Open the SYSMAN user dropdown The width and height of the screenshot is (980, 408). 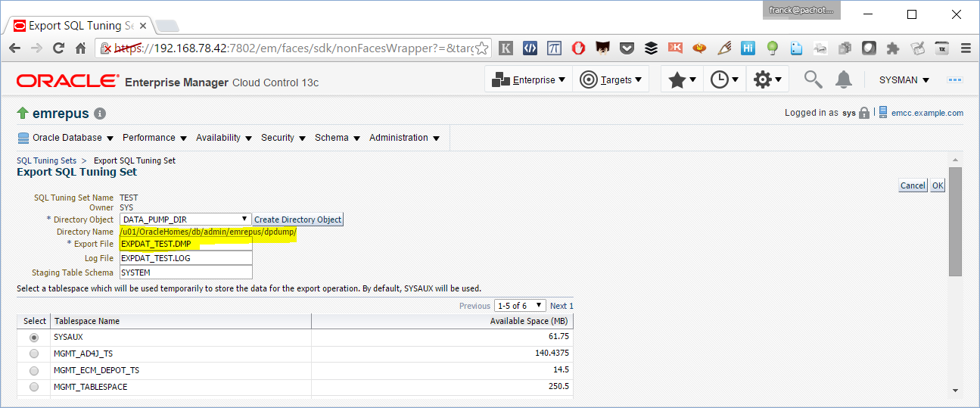click(904, 79)
